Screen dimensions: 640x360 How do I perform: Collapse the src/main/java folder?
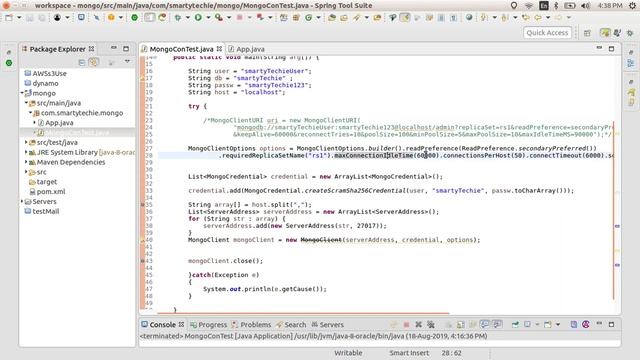[26, 103]
